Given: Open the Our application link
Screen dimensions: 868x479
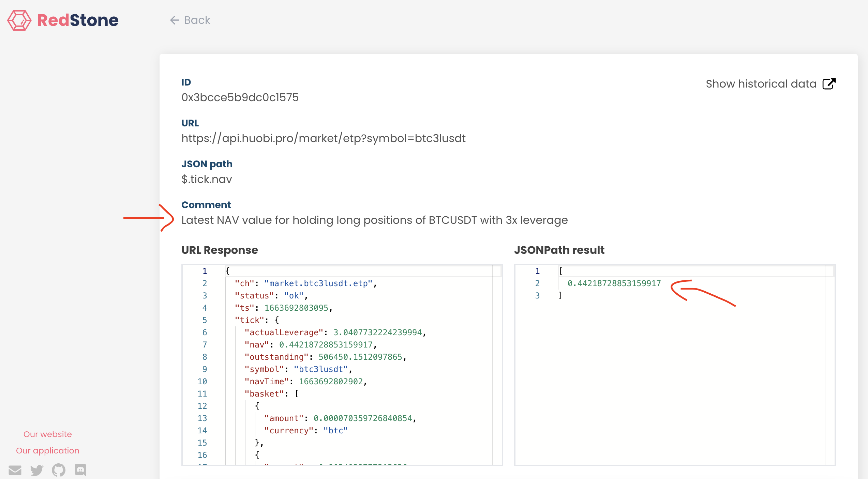Looking at the screenshot, I should tap(47, 450).
